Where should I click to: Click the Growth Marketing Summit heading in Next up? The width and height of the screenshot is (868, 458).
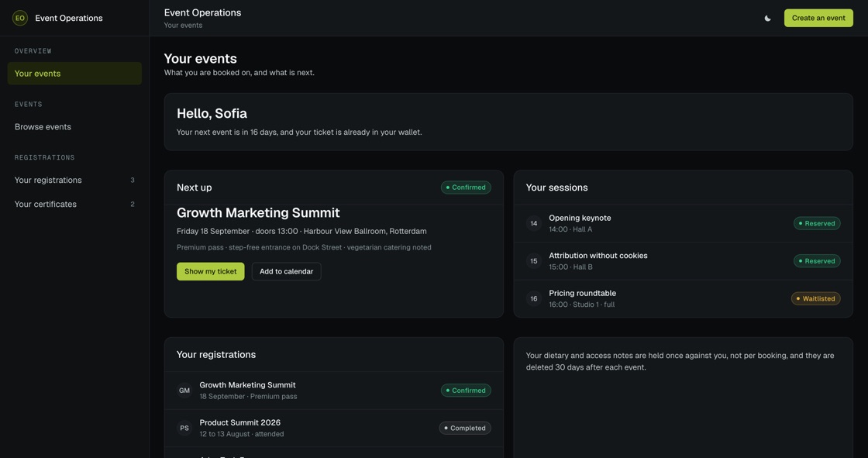click(258, 212)
